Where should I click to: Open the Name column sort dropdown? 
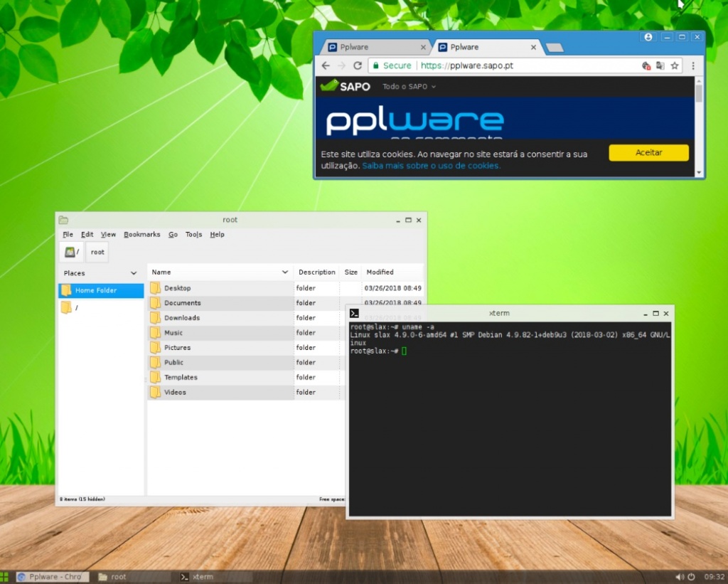click(x=286, y=272)
